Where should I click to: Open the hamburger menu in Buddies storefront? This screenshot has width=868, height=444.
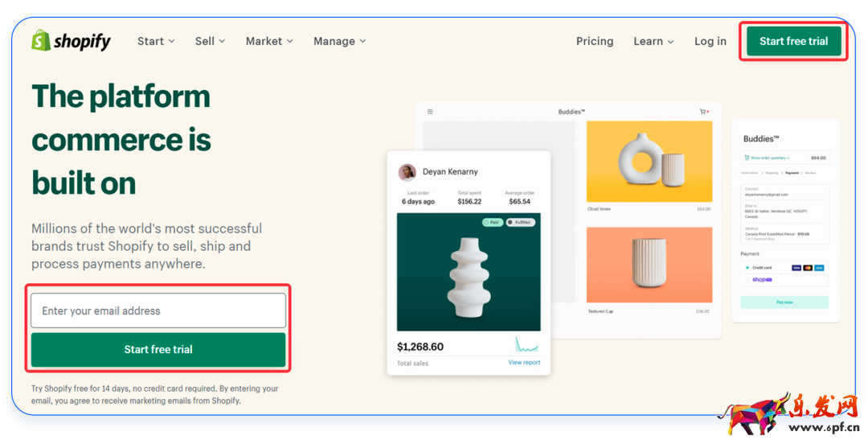(430, 112)
